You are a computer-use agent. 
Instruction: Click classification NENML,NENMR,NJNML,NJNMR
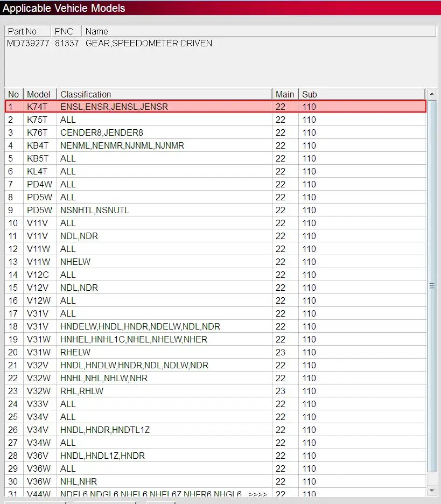tap(122, 145)
